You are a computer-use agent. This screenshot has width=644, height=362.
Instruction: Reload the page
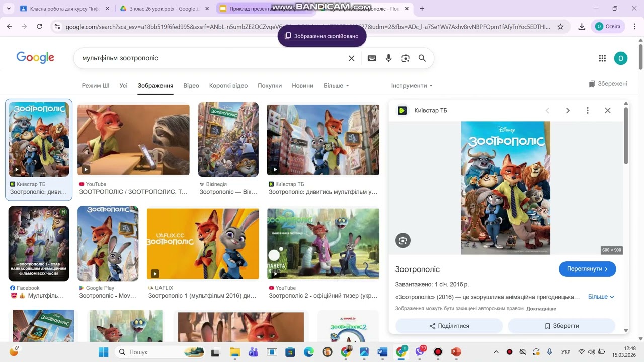pyautogui.click(x=40, y=27)
